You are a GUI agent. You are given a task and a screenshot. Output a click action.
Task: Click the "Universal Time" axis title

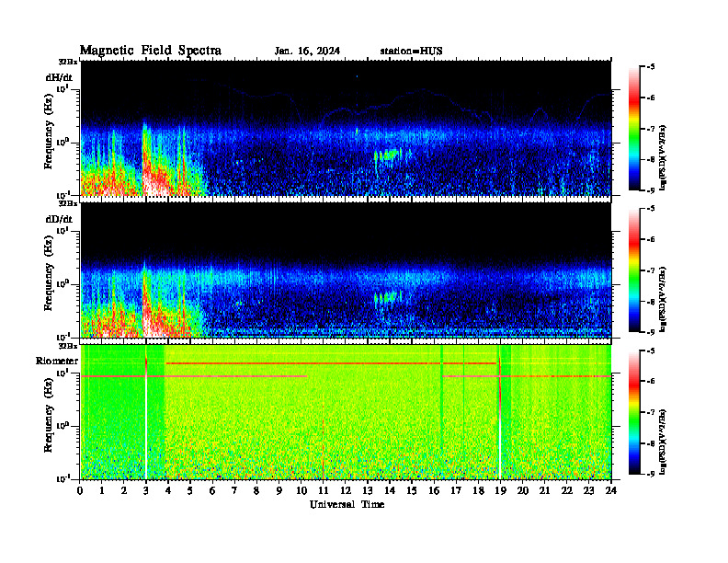point(347,504)
